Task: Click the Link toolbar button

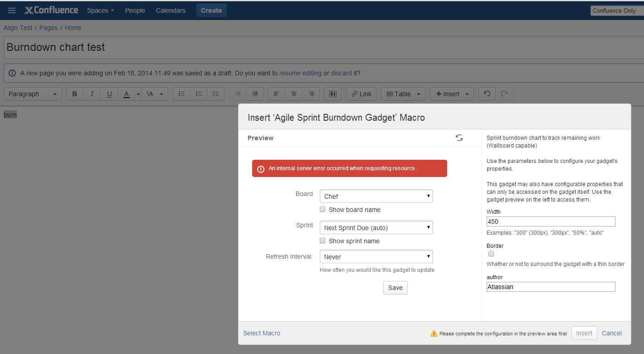Action: [x=361, y=94]
